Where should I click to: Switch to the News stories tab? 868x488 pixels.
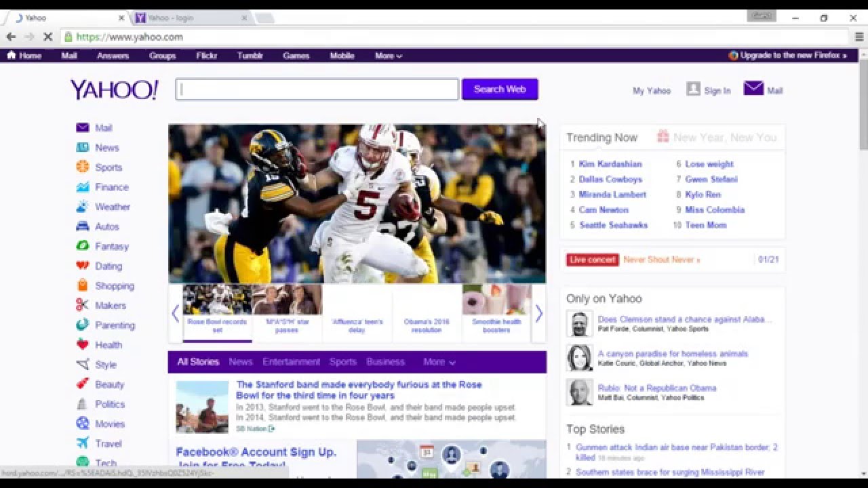click(x=241, y=362)
